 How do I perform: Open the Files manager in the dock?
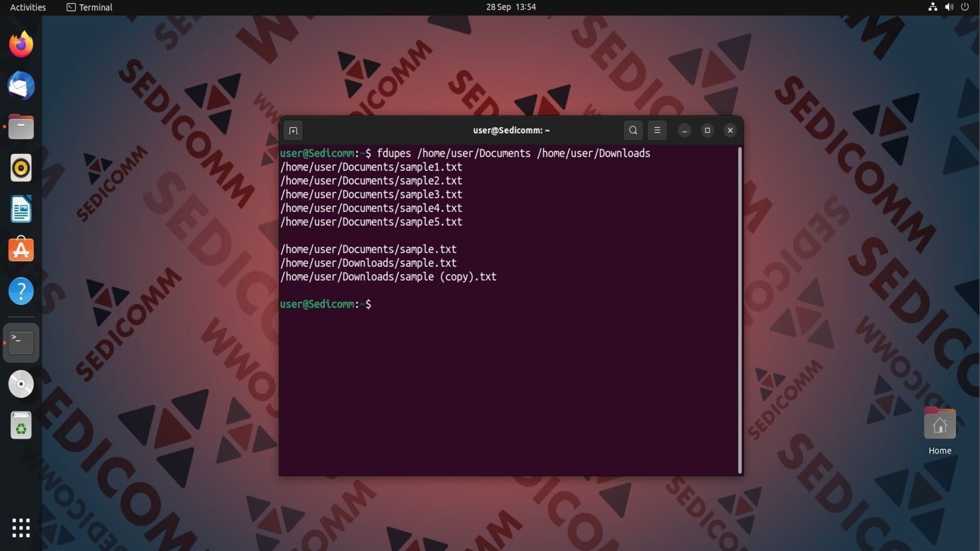21,127
